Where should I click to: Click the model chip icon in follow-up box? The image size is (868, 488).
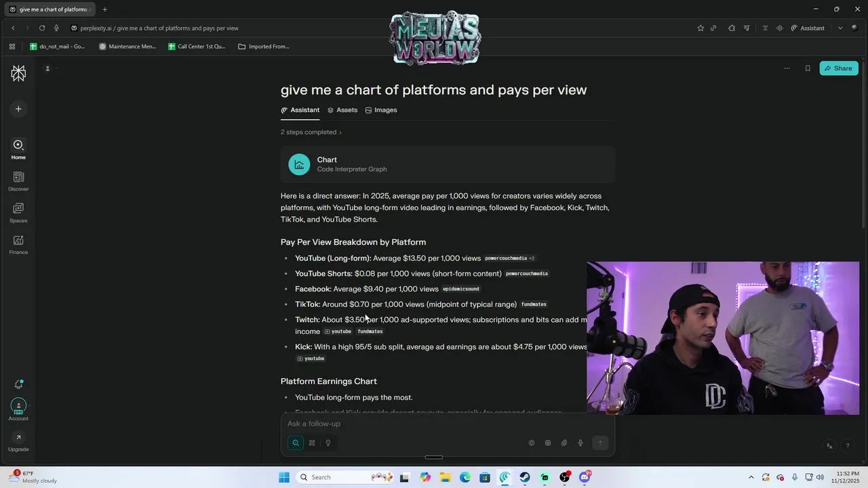[x=548, y=443]
